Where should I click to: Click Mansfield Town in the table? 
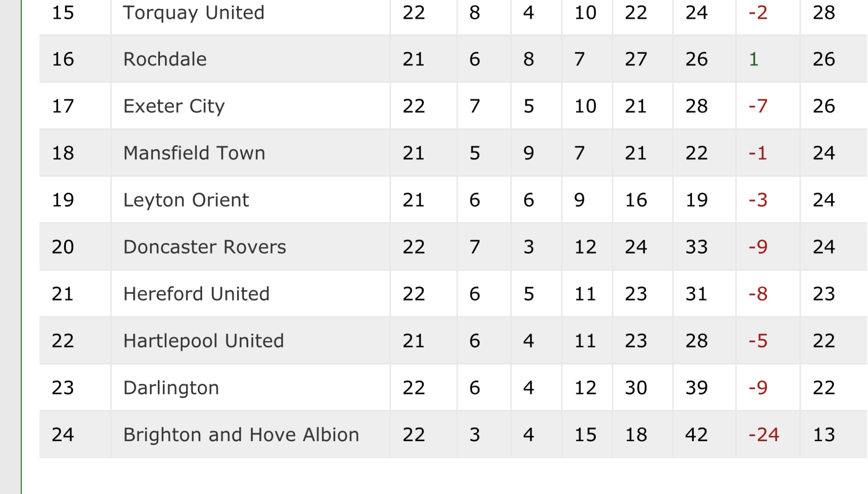pyautogui.click(x=194, y=153)
